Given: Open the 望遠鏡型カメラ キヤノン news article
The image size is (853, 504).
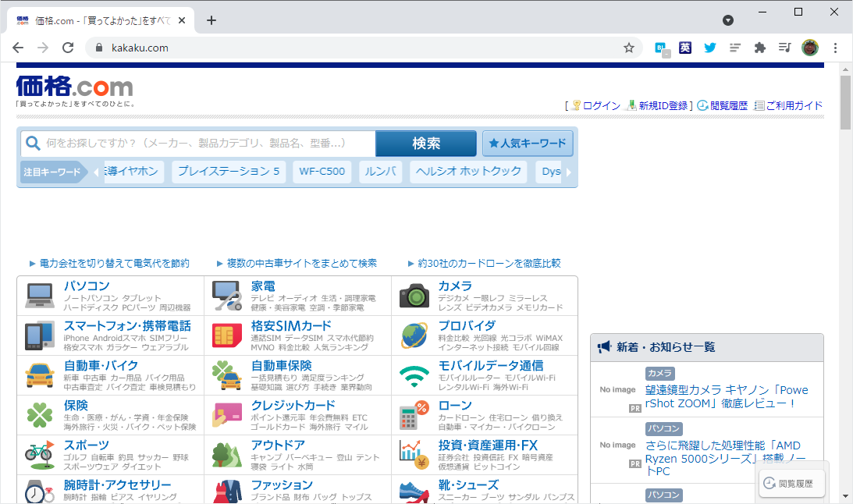Looking at the screenshot, I should tap(727, 397).
